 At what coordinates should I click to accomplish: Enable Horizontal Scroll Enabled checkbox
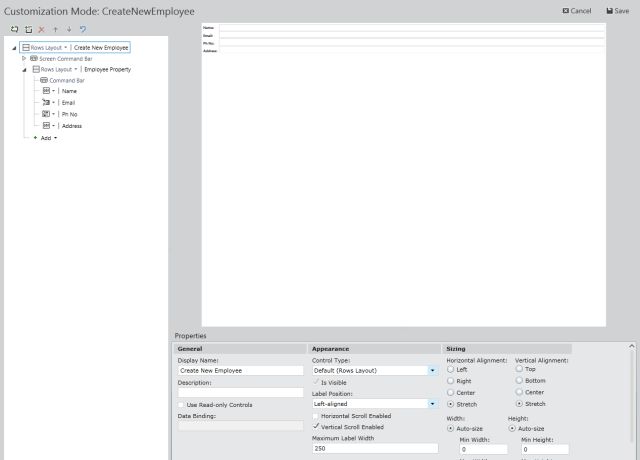point(316,416)
